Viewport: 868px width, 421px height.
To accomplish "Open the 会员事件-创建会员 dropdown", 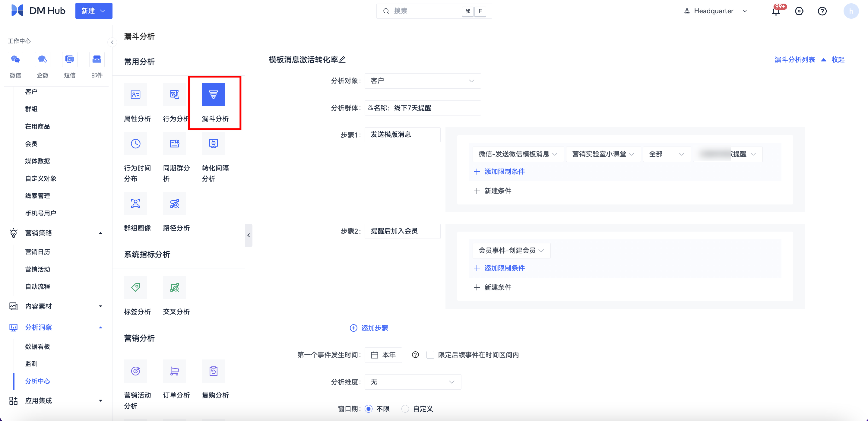I will (x=511, y=250).
